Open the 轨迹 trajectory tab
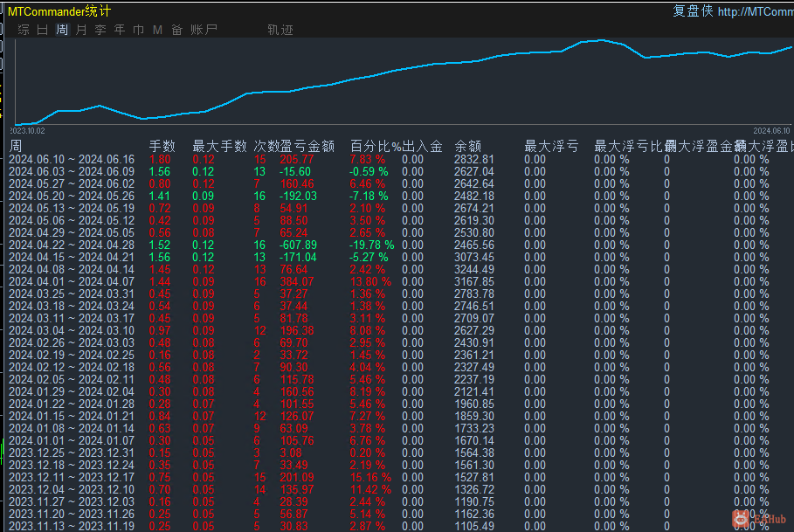 click(x=280, y=30)
